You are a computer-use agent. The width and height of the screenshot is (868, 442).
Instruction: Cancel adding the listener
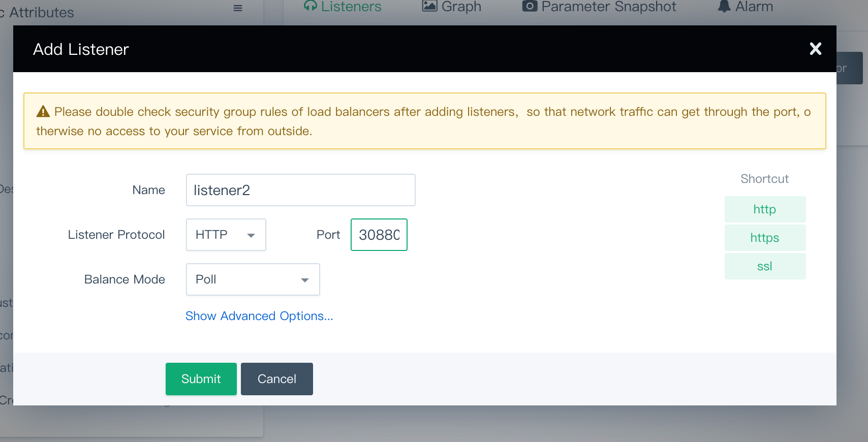(x=276, y=379)
